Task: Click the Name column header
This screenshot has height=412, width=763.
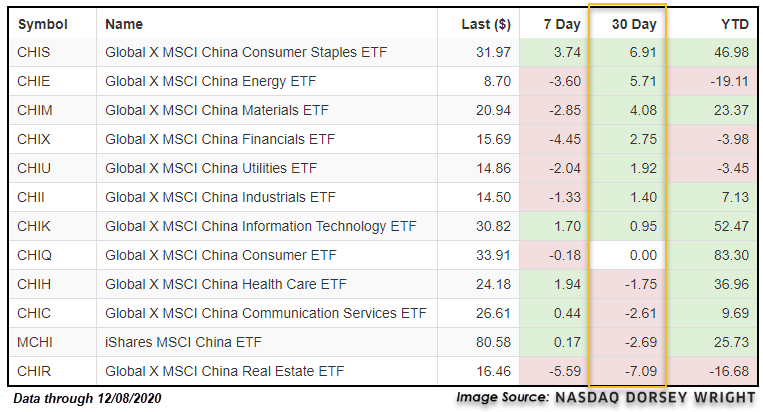Action: pos(124,24)
